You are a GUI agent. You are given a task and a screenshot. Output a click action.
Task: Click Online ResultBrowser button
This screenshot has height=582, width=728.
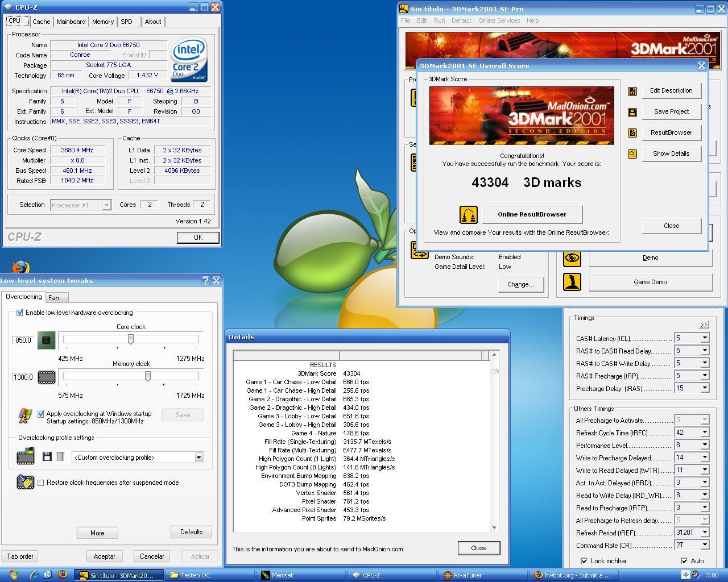pos(532,214)
